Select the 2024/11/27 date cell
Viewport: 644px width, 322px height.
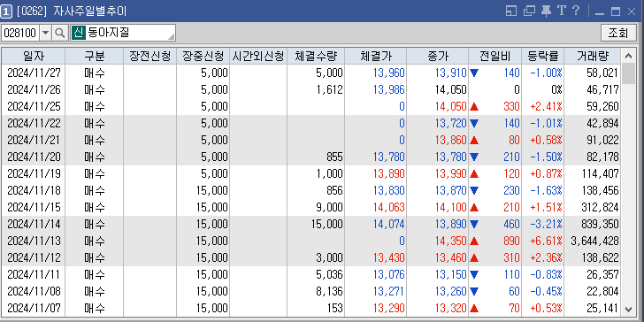[x=34, y=73]
